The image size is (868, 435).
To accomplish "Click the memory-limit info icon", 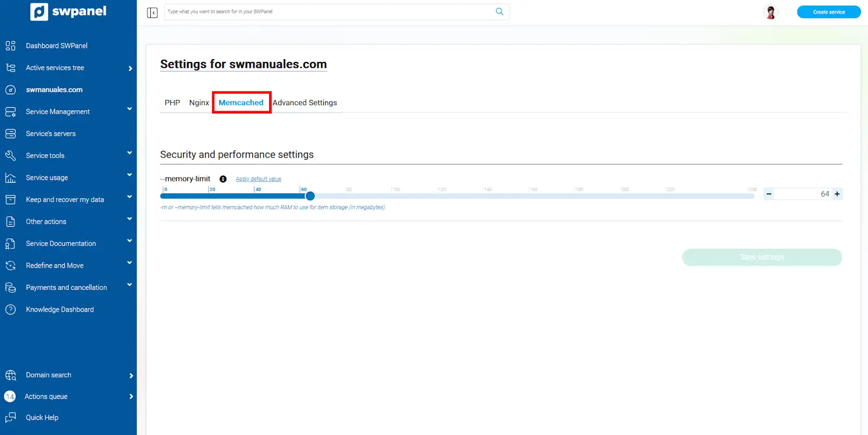I will [223, 179].
